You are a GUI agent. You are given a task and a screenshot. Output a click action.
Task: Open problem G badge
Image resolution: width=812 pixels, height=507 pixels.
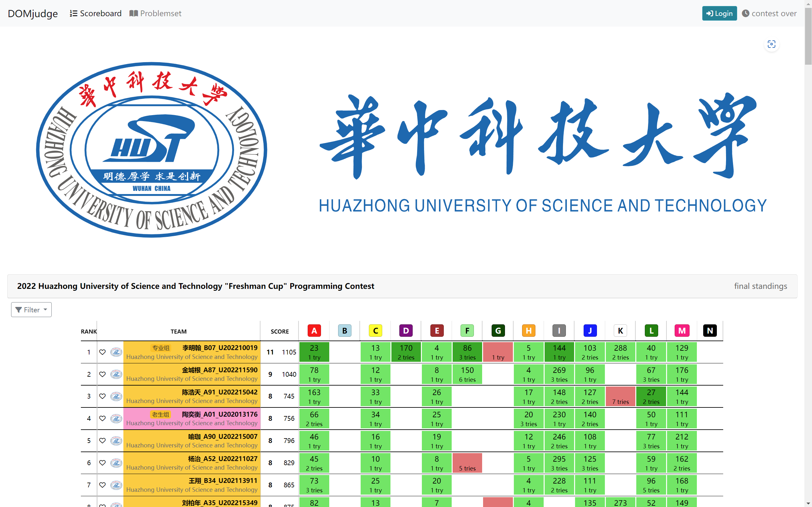point(498,331)
